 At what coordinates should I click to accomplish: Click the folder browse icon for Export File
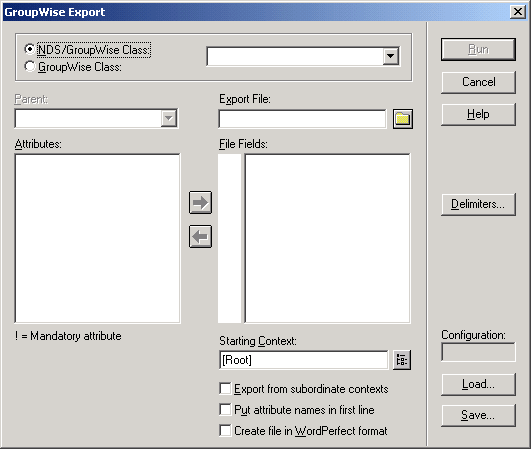(x=403, y=119)
